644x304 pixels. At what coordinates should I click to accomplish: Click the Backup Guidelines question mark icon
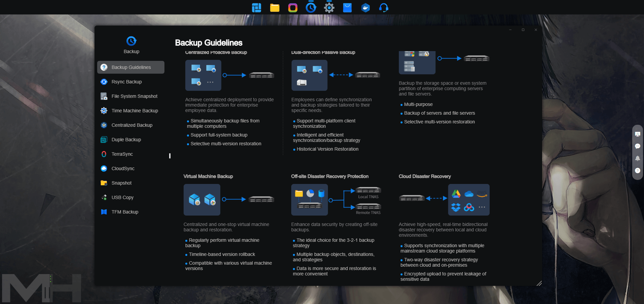coord(104,67)
